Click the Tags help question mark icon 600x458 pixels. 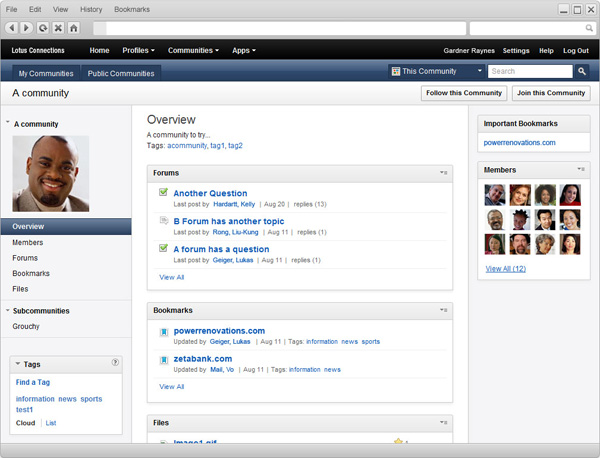coord(115,363)
